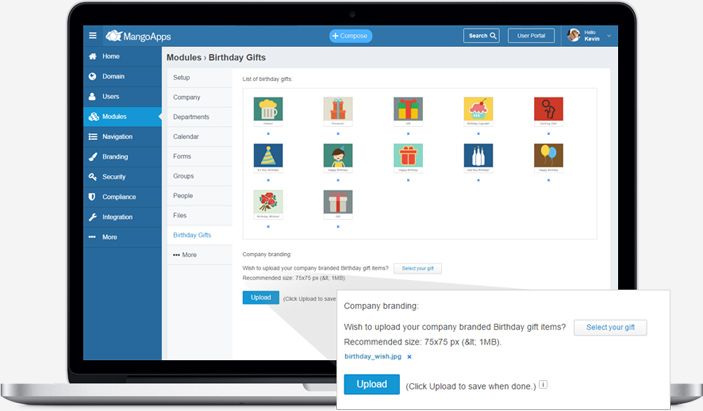
Task: Expand the More submenu item
Action: tap(200, 255)
